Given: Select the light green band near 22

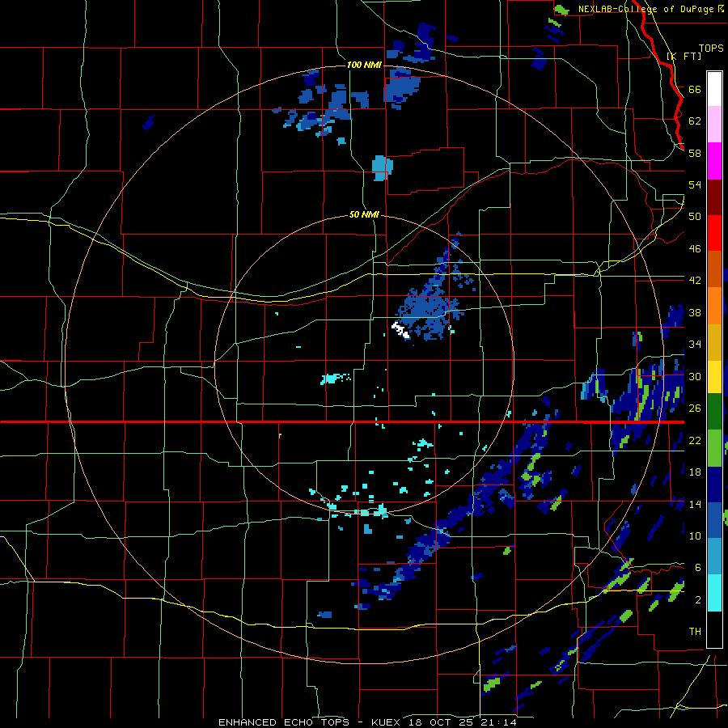Looking at the screenshot, I should (714, 447).
